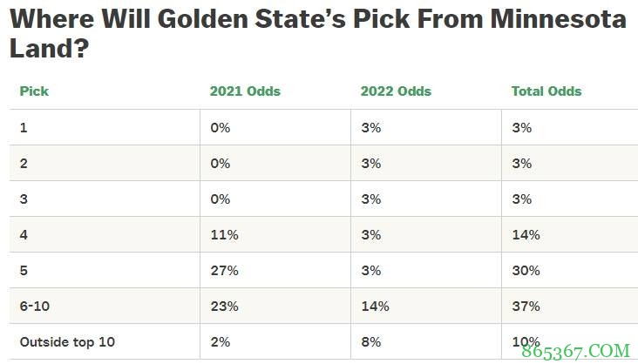Click the chart title about Golden State's pick

318,34
